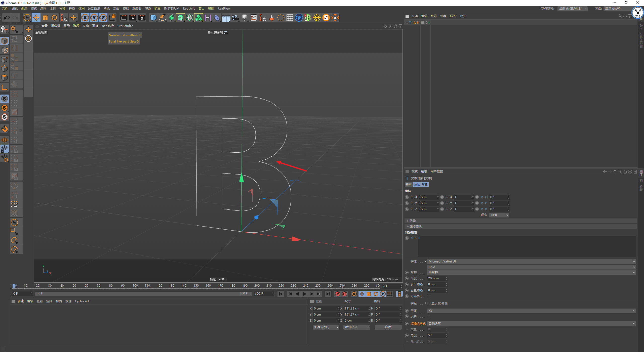Click the Undo arrow icon
Viewport: 644px width, 352px height.
pyautogui.click(x=7, y=18)
